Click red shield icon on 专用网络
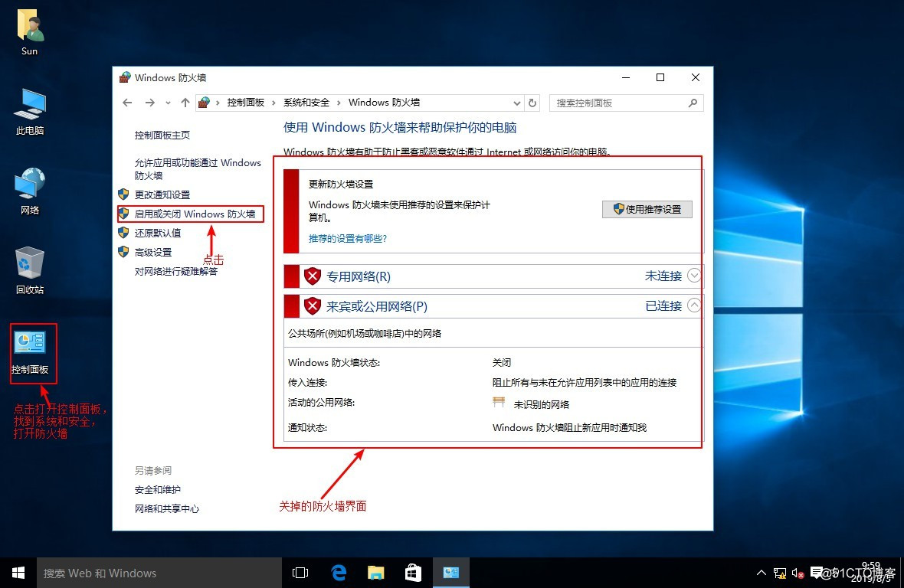 313,276
